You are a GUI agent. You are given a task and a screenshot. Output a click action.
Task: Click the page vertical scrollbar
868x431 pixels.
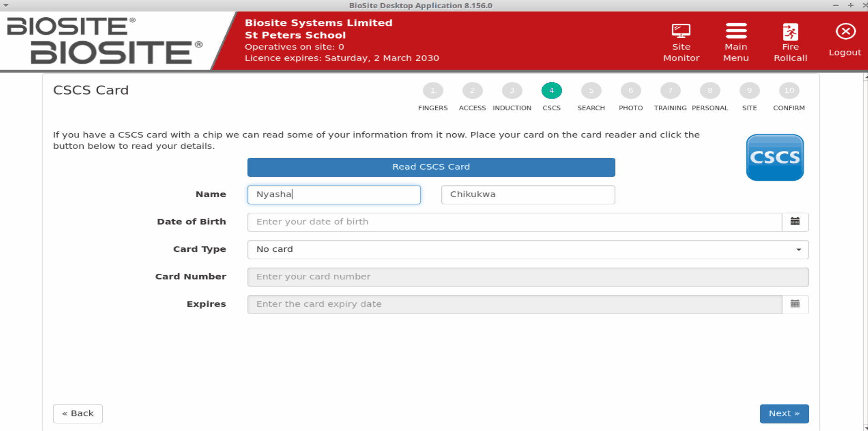865,252
